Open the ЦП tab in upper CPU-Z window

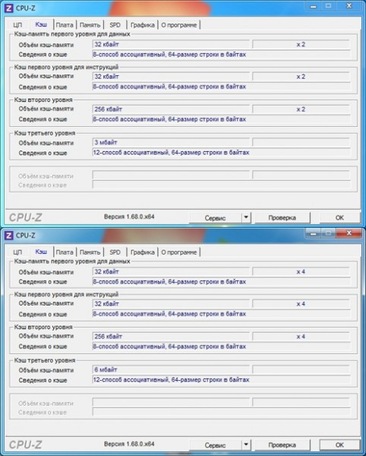coord(17,25)
